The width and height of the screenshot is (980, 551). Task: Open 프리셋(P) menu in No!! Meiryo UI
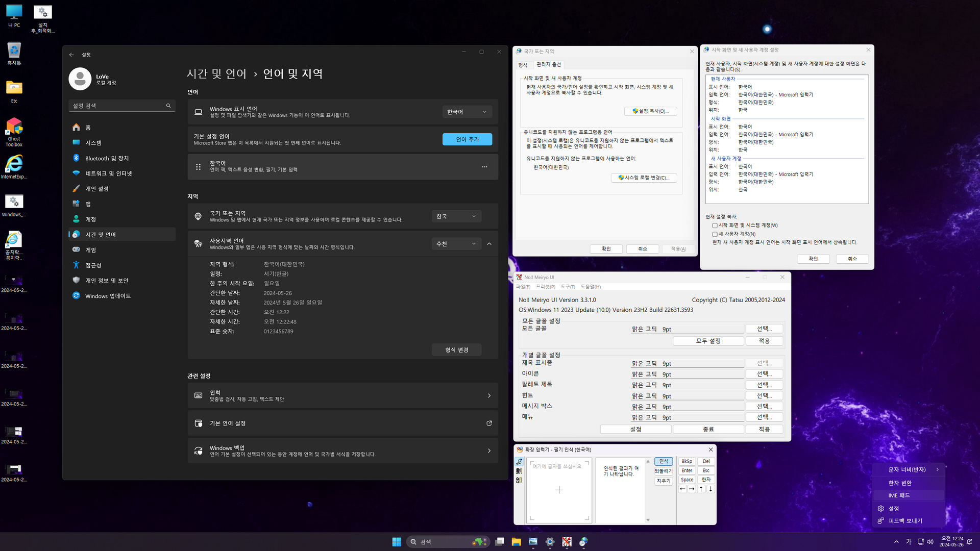pyautogui.click(x=545, y=287)
